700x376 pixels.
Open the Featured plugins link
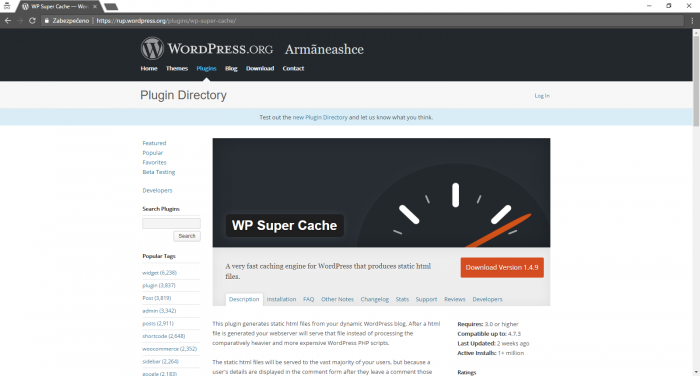point(154,143)
